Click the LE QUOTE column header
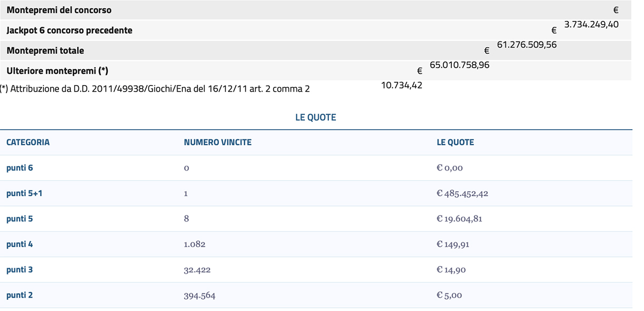 455,142
